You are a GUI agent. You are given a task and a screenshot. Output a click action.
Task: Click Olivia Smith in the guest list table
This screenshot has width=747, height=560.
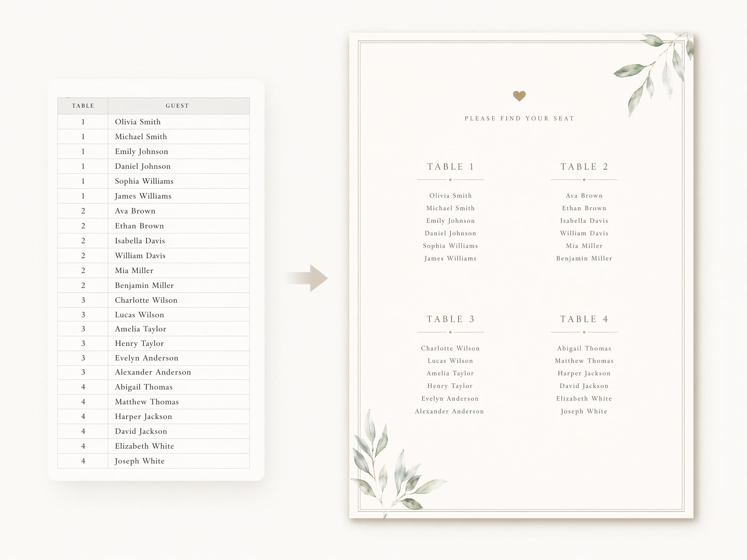click(x=137, y=122)
